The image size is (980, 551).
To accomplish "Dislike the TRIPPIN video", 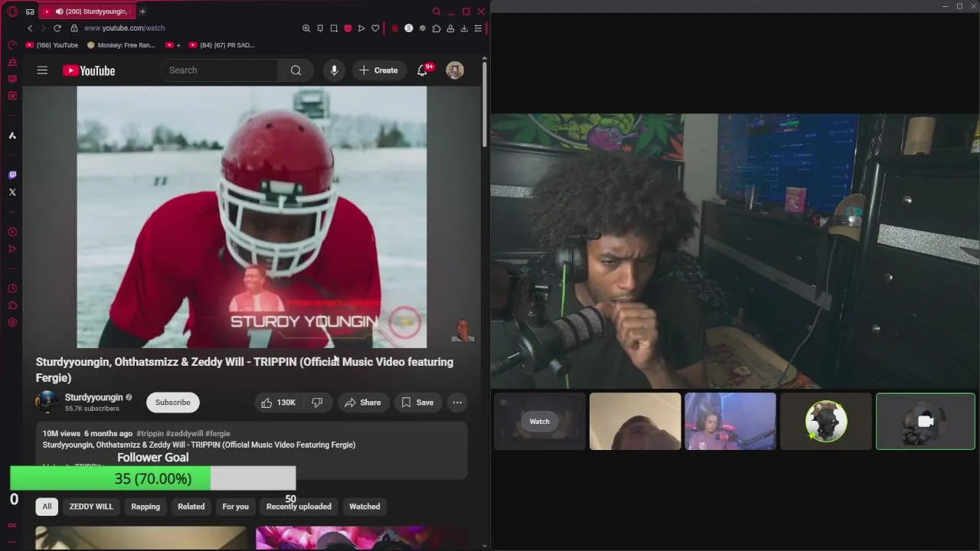I will coord(317,403).
